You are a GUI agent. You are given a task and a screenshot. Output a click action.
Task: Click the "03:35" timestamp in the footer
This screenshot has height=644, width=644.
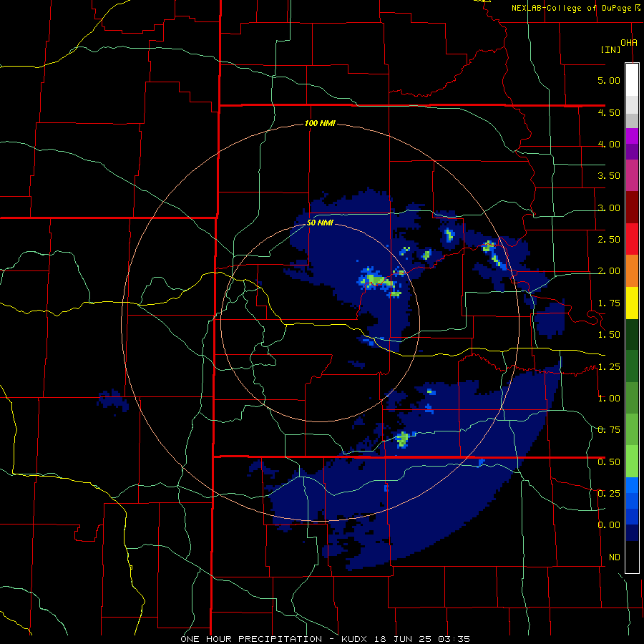[454, 639]
